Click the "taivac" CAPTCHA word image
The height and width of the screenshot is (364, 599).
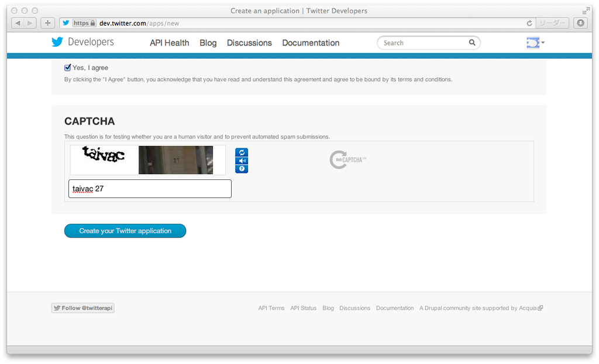pos(103,154)
